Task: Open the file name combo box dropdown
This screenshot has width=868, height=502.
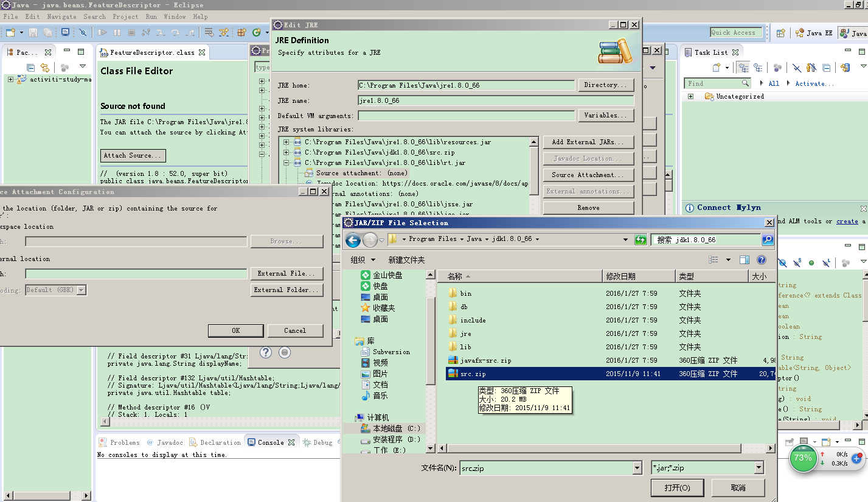Action: point(637,468)
